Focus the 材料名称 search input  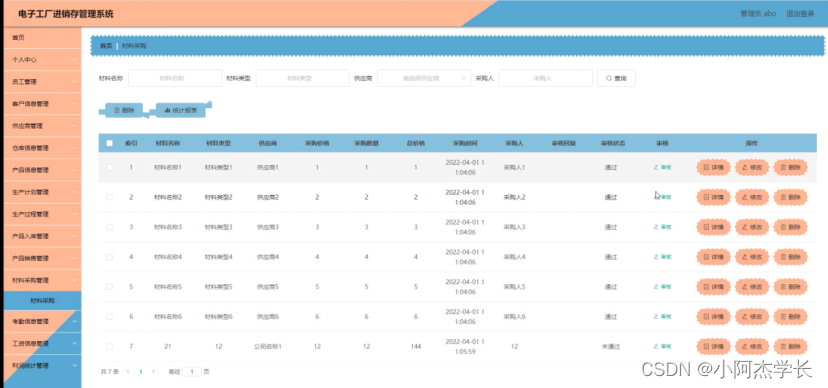[175, 78]
